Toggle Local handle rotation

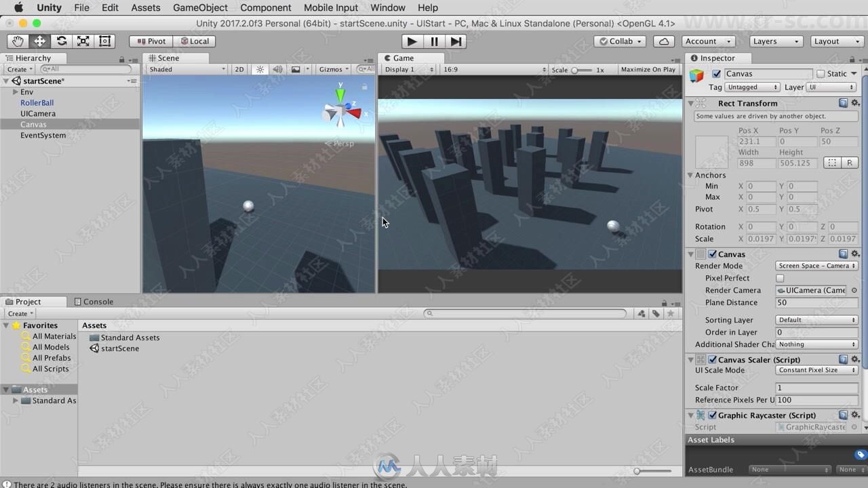click(194, 41)
